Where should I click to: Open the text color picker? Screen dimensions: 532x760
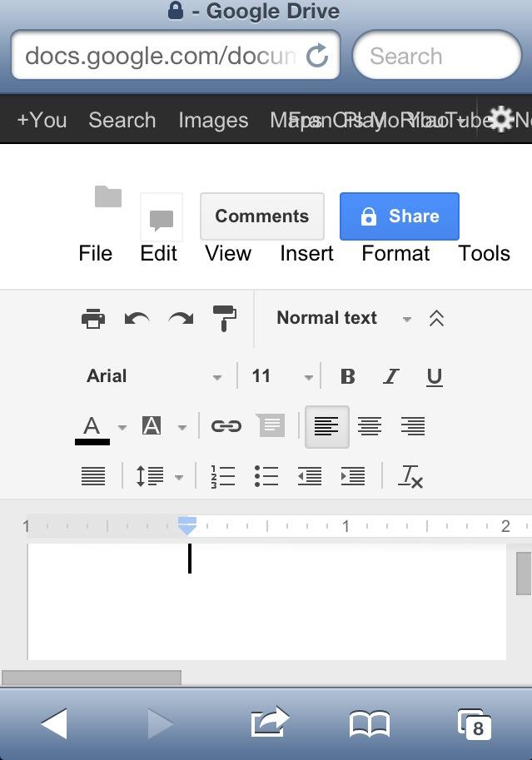(x=92, y=425)
